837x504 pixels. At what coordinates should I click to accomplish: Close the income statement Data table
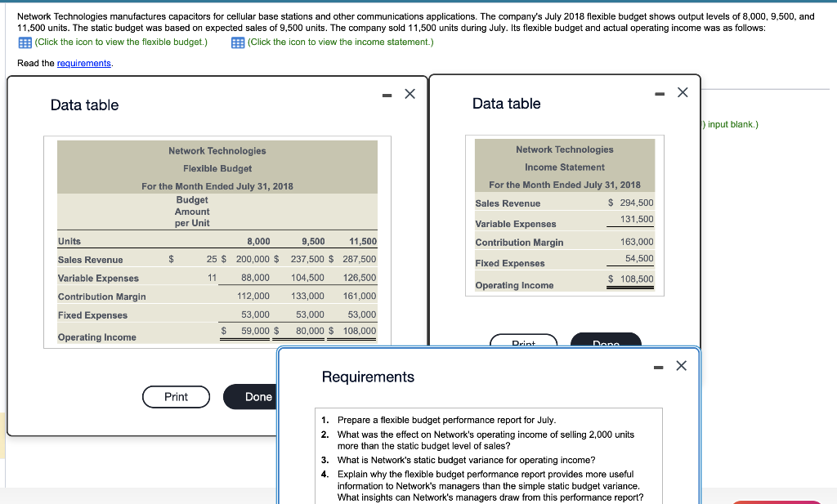[x=683, y=93]
